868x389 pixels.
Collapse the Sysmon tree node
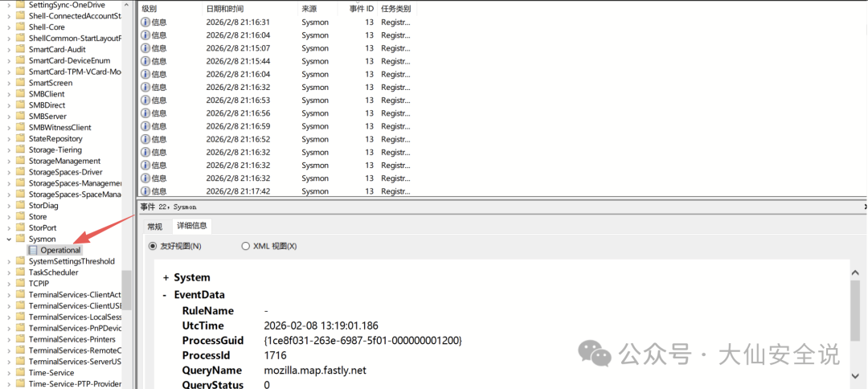8,239
